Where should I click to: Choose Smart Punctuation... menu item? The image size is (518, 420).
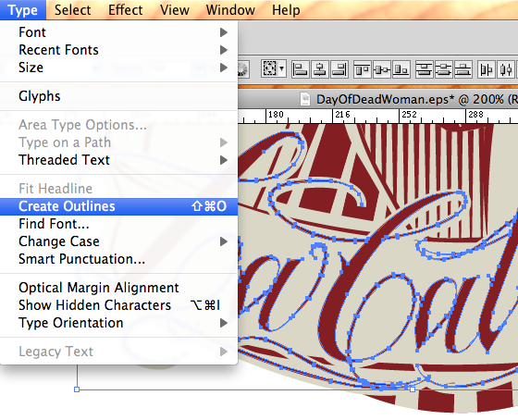click(119, 259)
